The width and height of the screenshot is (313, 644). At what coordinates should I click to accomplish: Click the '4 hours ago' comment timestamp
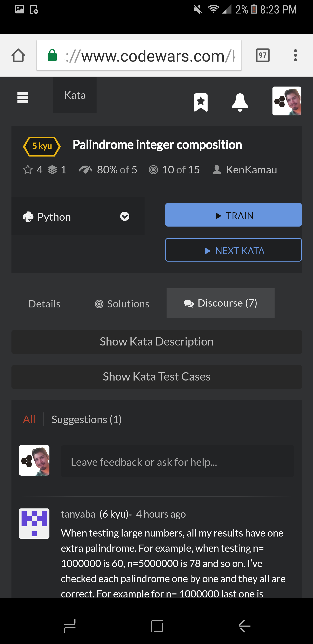pos(161,514)
